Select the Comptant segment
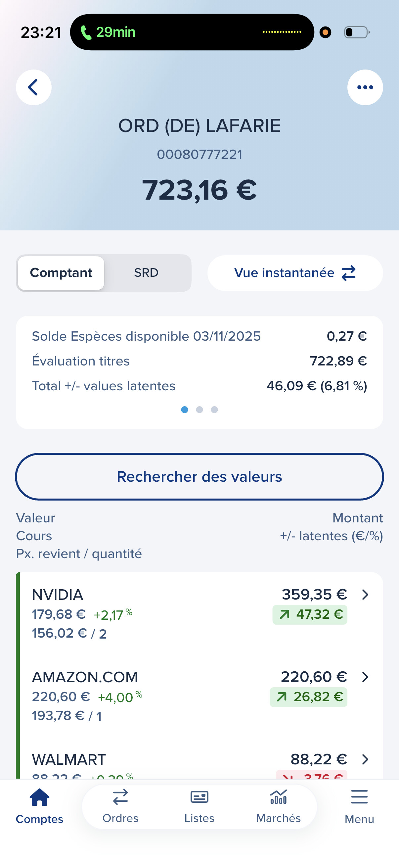The image size is (399, 868). [x=61, y=273]
